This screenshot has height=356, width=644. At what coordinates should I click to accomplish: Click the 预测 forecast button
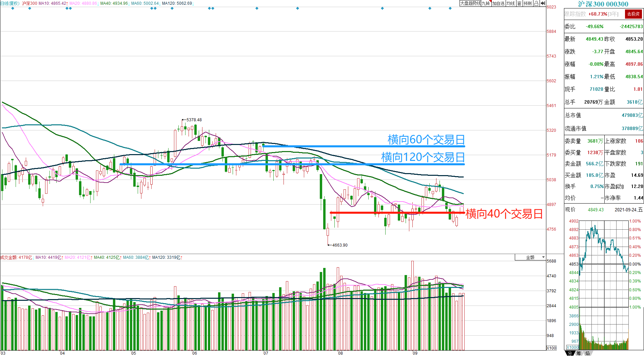[528, 3]
